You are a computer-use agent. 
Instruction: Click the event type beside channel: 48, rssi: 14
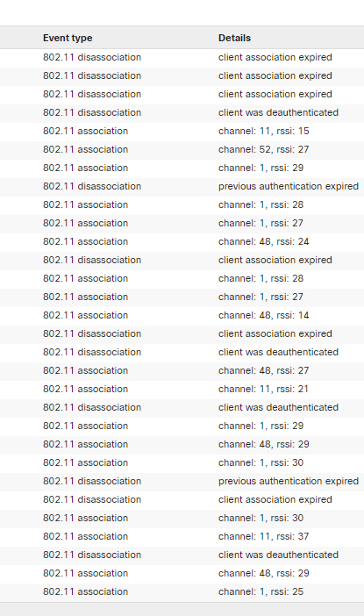[85, 315]
